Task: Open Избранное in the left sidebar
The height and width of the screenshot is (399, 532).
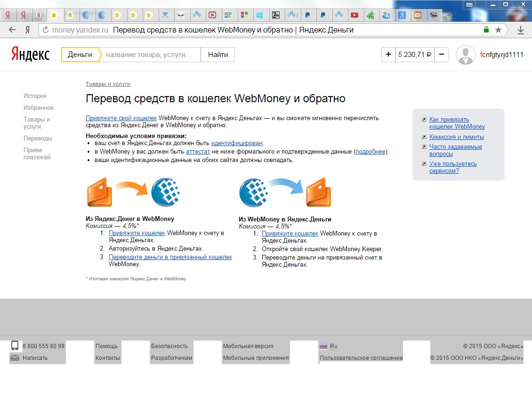Action: (39, 108)
